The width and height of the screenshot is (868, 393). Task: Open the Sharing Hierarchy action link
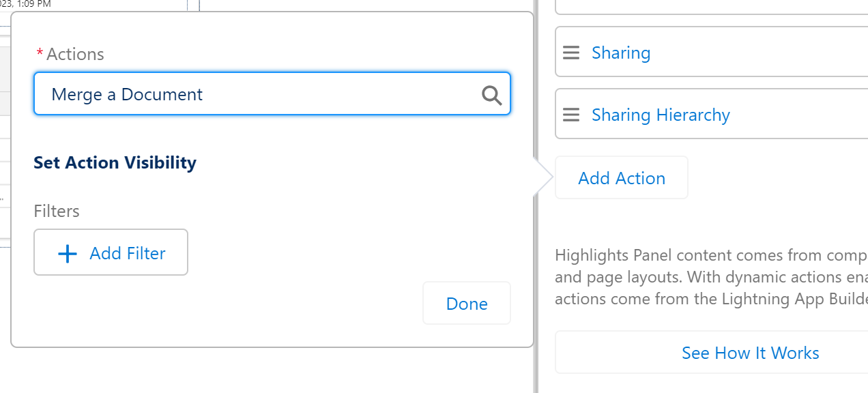(x=661, y=115)
